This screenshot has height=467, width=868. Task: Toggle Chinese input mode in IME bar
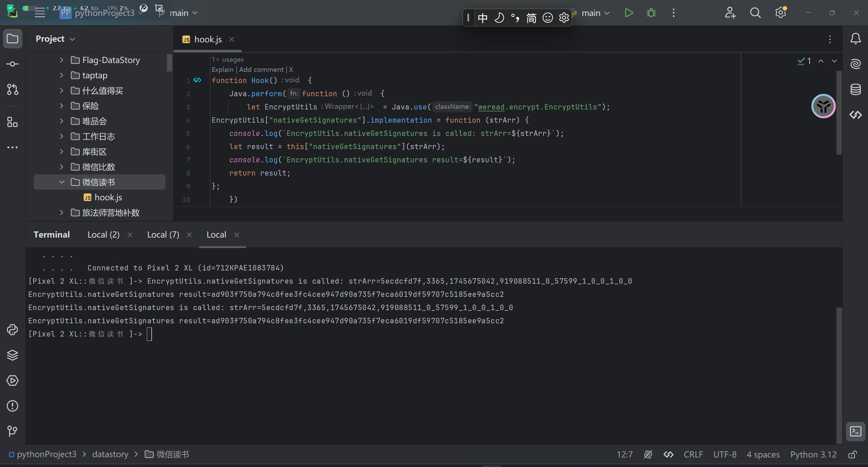click(482, 18)
